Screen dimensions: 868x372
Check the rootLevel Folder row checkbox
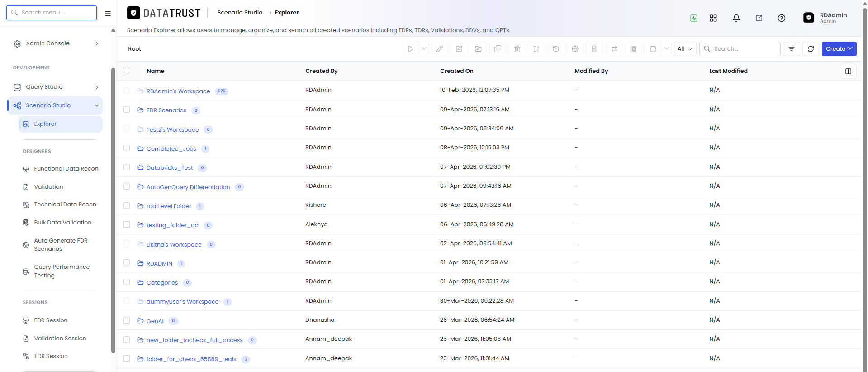127,205
